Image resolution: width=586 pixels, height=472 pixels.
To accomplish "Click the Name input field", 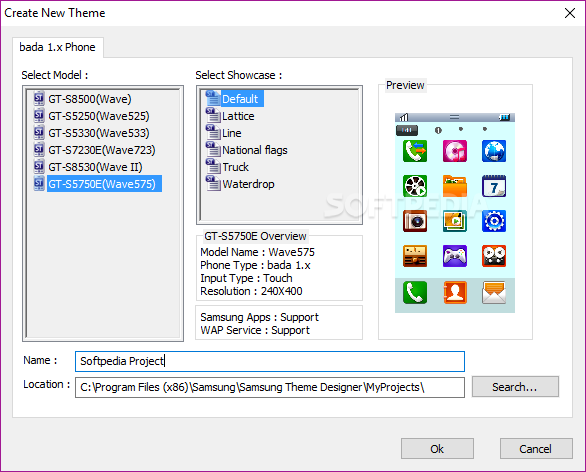I will 270,361.
